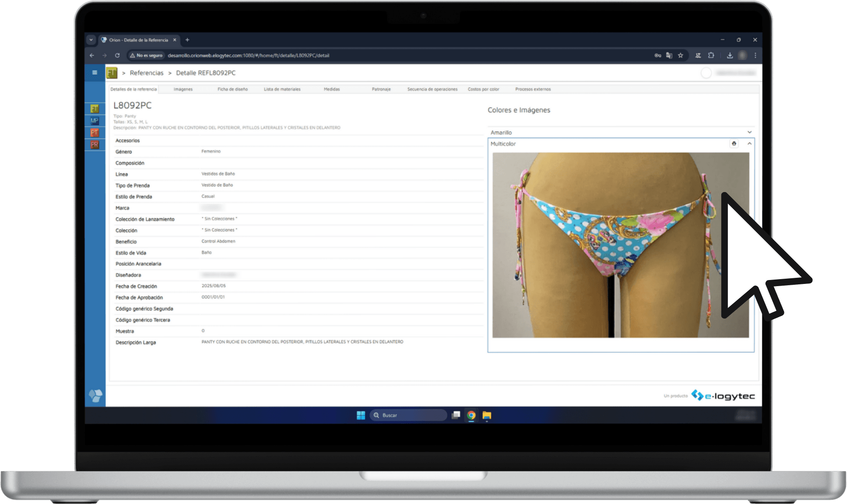Screen dimensions: 847x504
Task: Open the PR module in sidebar
Action: click(x=95, y=144)
